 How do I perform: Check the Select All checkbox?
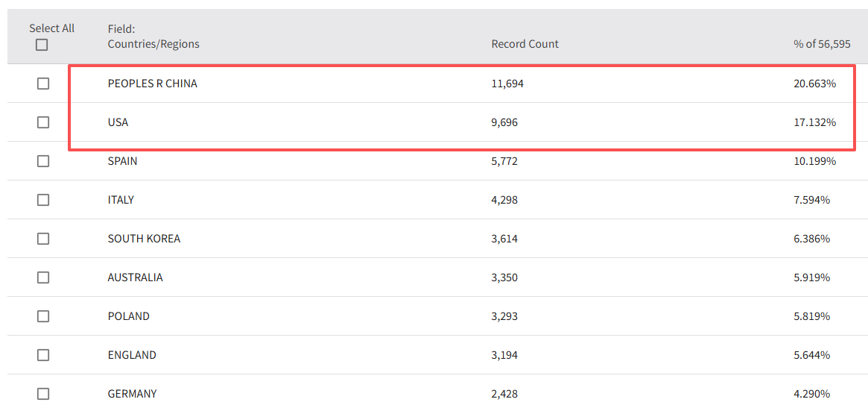click(42, 45)
